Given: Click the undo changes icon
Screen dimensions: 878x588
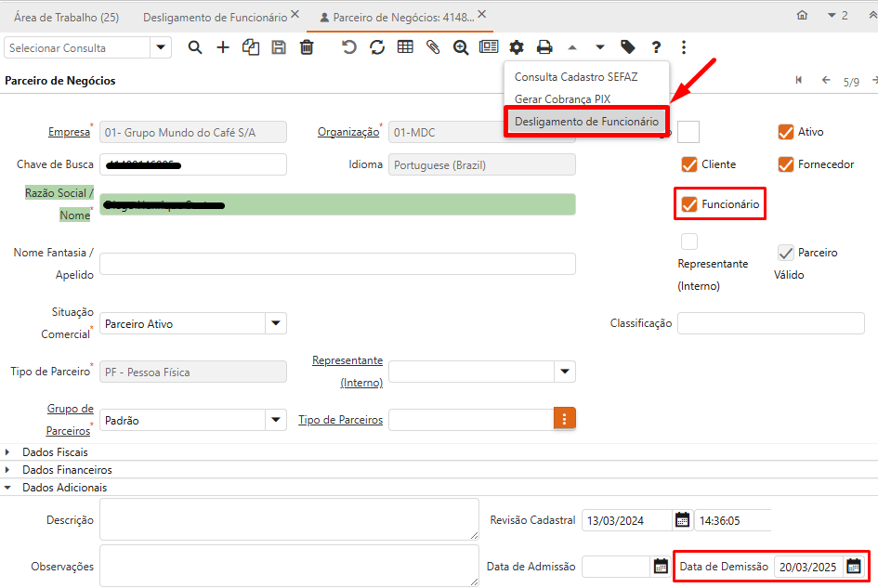Looking at the screenshot, I should pyautogui.click(x=349, y=47).
